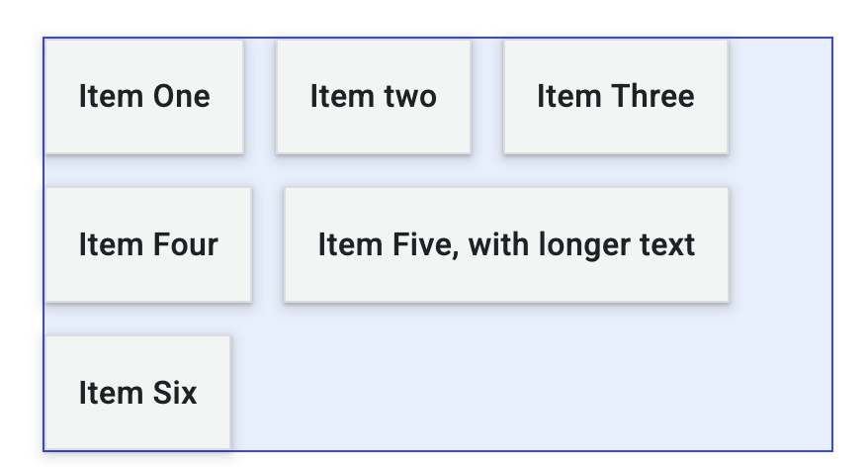Click the word "Six" in Item Six
Image resolution: width=868 pixels, height=467 pixels.
pyautogui.click(x=174, y=393)
